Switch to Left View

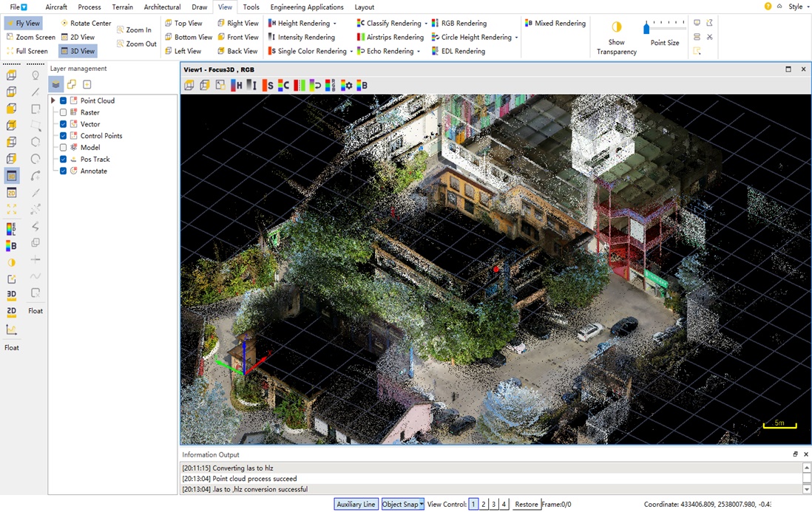tap(183, 51)
